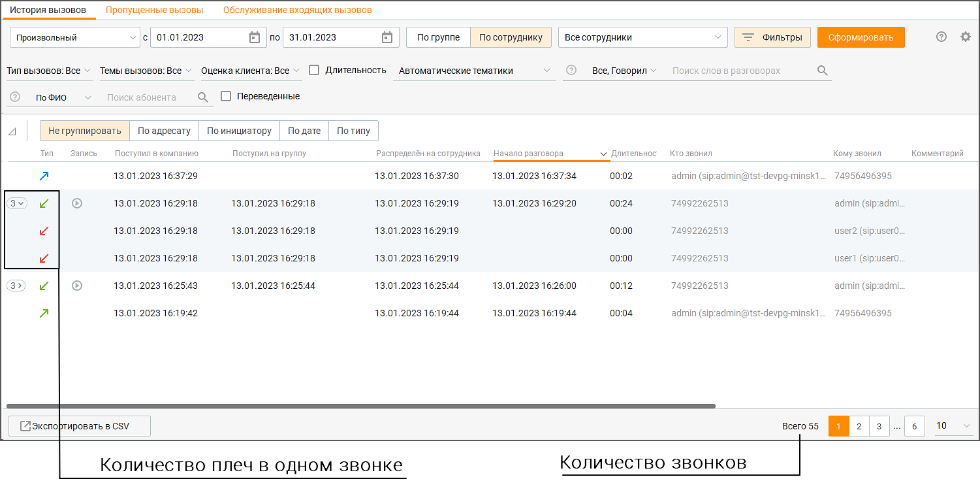
Task: Click incoming call arrow in 16:25:43 row
Action: point(44,286)
